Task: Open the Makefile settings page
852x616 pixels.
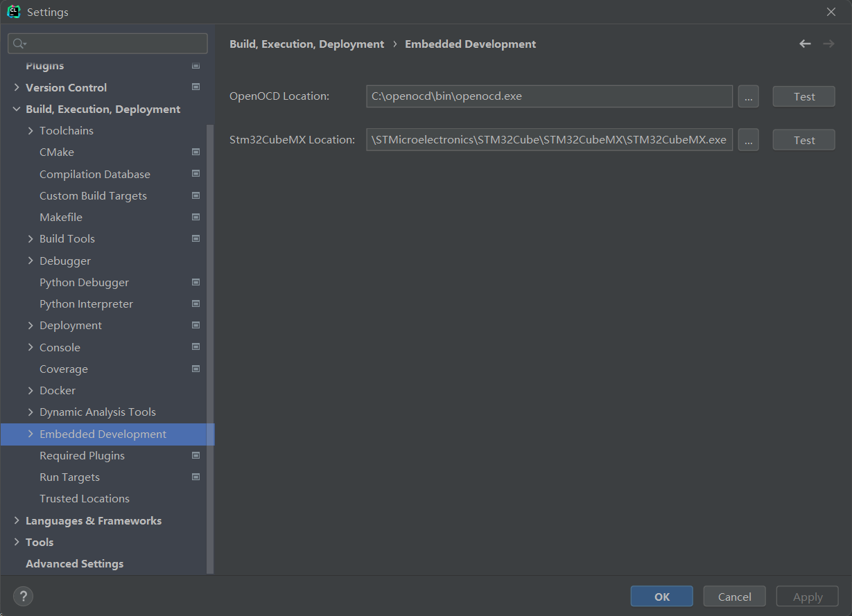Action: [61, 218]
